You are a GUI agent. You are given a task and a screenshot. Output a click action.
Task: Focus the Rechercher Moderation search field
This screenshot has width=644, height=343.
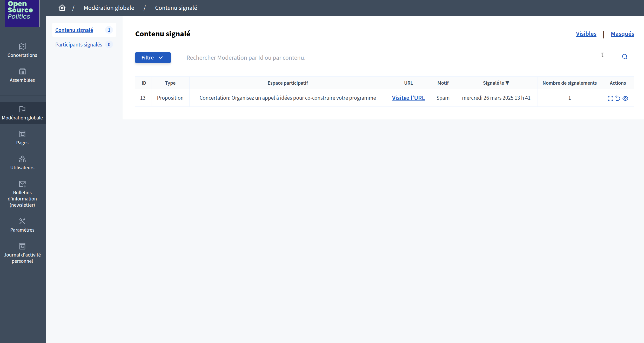[x=364, y=58]
